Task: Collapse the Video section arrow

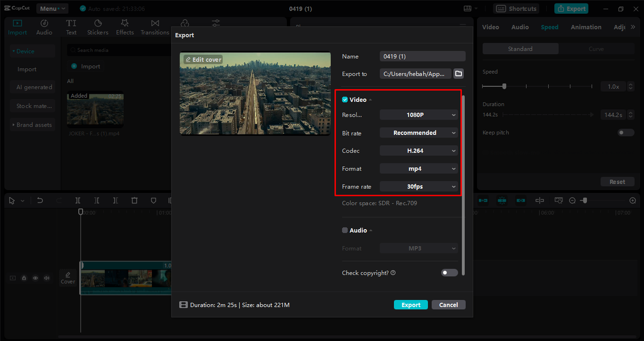Action: [371, 100]
